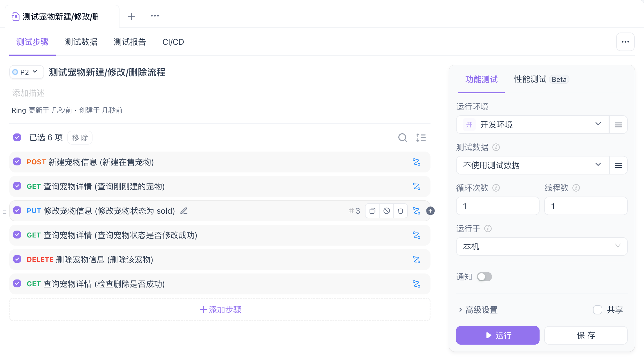644x360 pixels.
Task: Click the plus icon on the PUT step
Action: pos(430,211)
